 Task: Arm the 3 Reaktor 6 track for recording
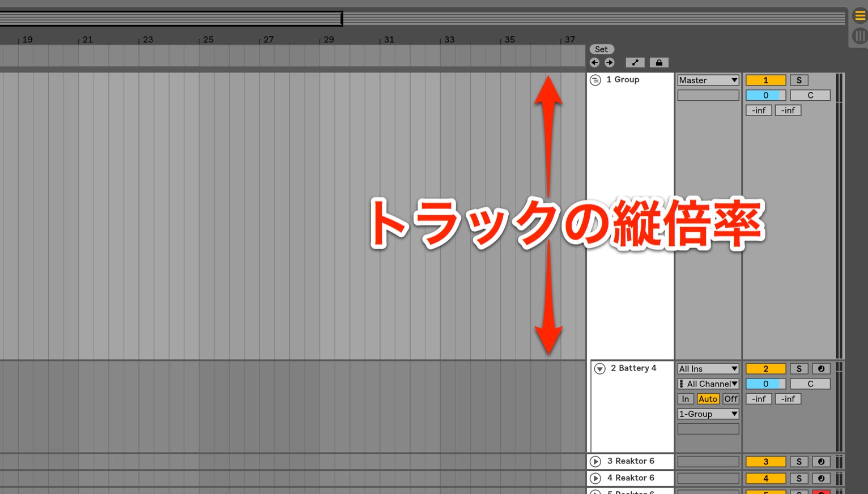tap(821, 462)
